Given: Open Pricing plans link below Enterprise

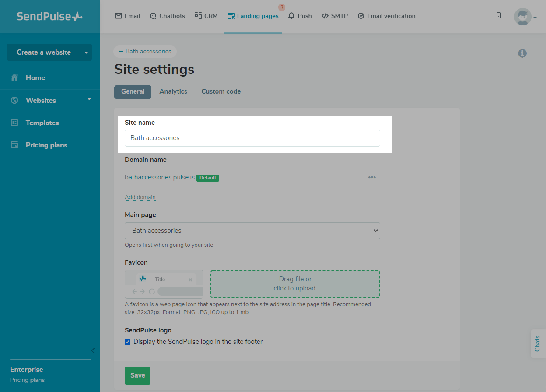Looking at the screenshot, I should tap(27, 380).
